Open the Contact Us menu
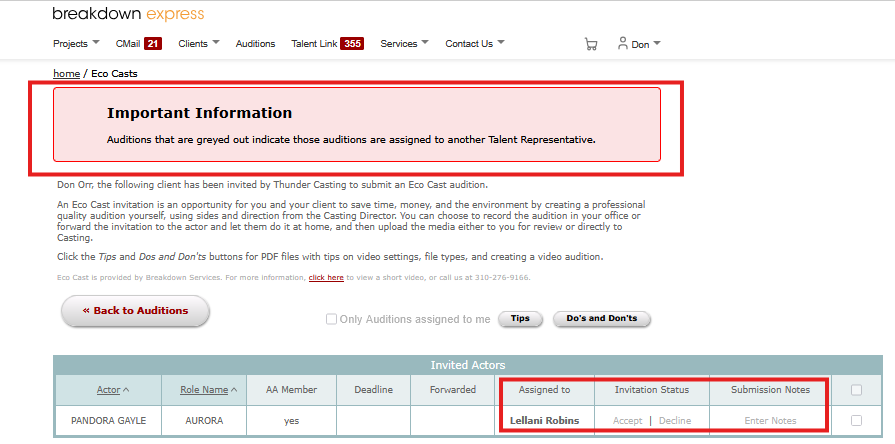This screenshot has width=895, height=444. click(x=469, y=44)
